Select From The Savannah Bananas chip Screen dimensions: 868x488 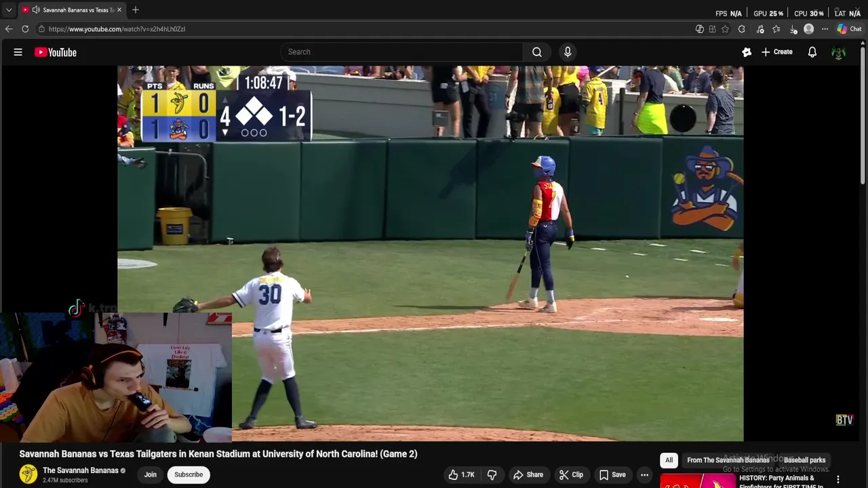(728, 460)
